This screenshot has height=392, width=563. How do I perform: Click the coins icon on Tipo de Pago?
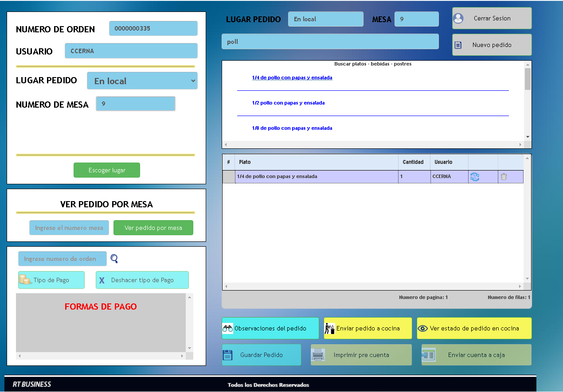click(x=25, y=280)
